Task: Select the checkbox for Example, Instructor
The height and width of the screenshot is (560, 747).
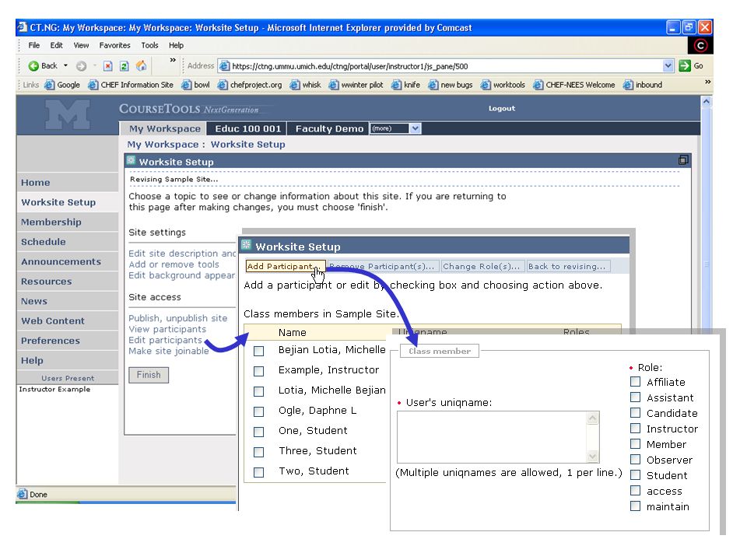Action: (x=258, y=371)
